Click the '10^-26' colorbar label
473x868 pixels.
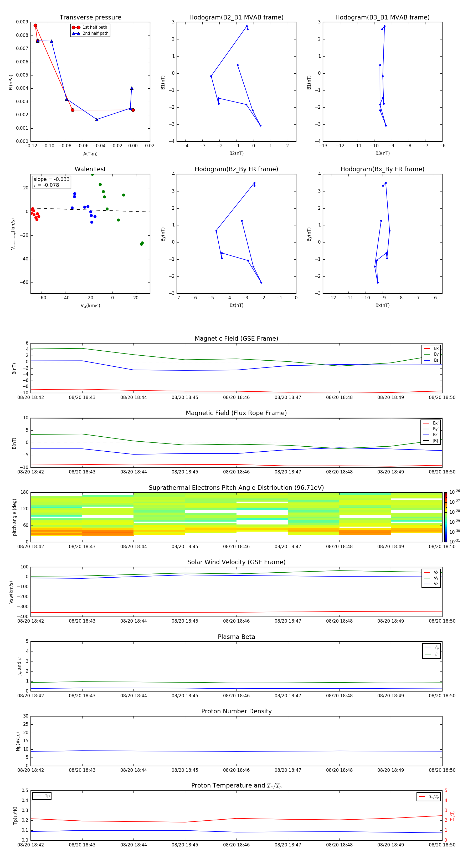click(x=455, y=492)
